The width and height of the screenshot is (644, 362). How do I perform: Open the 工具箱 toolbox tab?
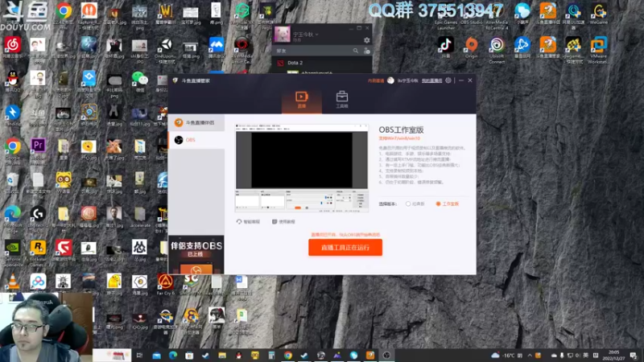click(x=341, y=100)
